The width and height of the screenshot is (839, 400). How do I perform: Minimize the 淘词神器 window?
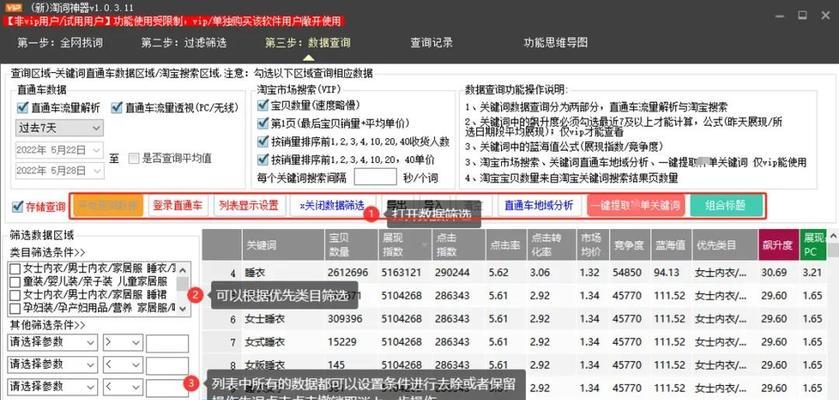pos(778,16)
